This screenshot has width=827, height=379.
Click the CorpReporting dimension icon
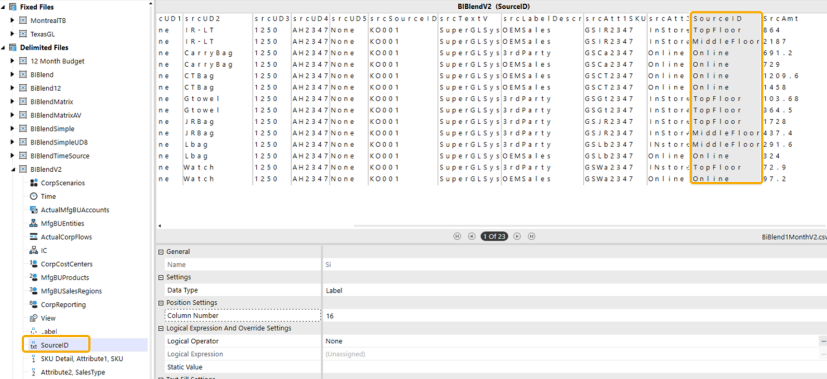(x=34, y=305)
